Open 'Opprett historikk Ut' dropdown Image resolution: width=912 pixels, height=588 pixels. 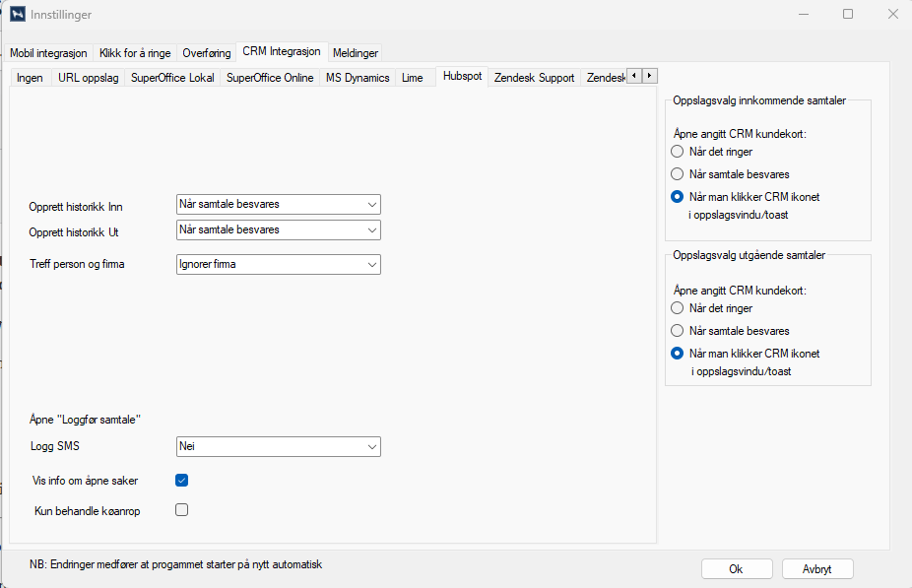point(278,229)
